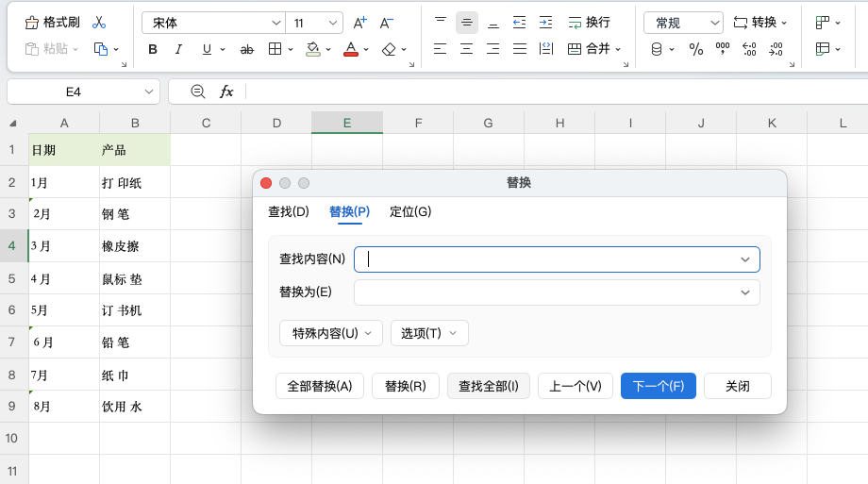The height and width of the screenshot is (484, 868).
Task: Switch to the 定位(G) tab
Action: coord(410,211)
